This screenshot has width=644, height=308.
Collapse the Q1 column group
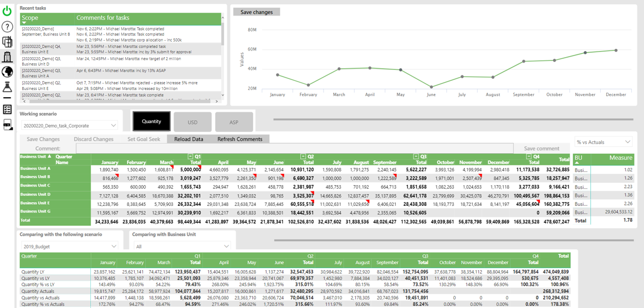190,156
